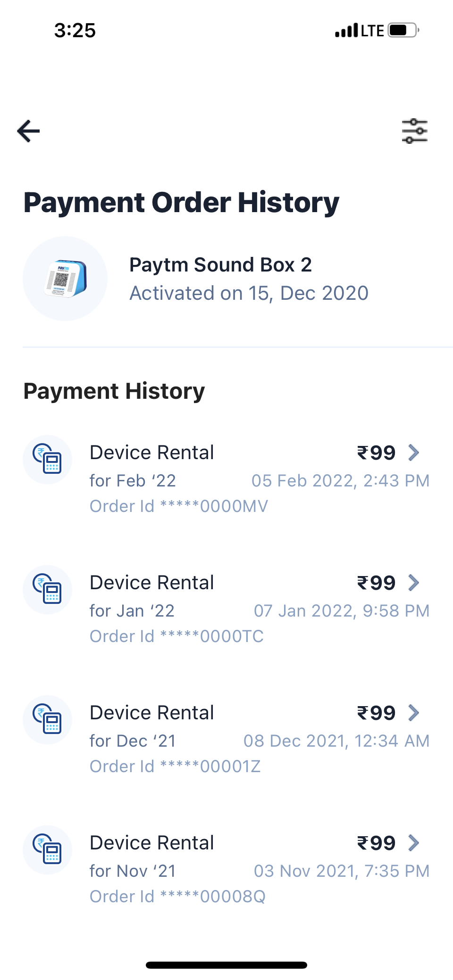Tap Order Id ending 0000MV
The width and height of the screenshot is (453, 980).
(x=179, y=506)
